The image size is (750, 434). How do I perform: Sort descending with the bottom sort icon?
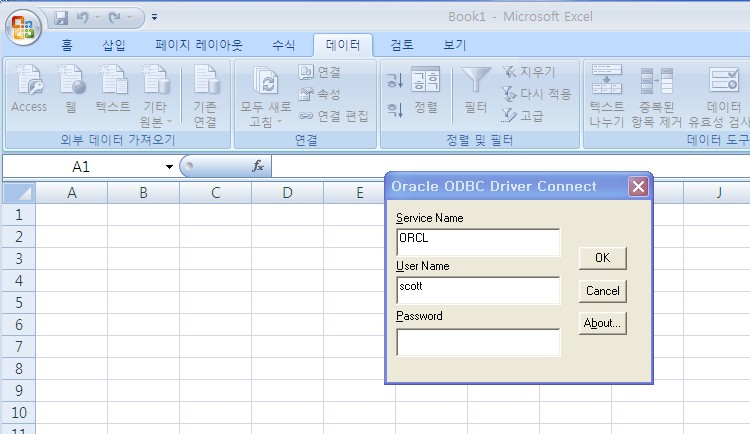click(x=395, y=110)
